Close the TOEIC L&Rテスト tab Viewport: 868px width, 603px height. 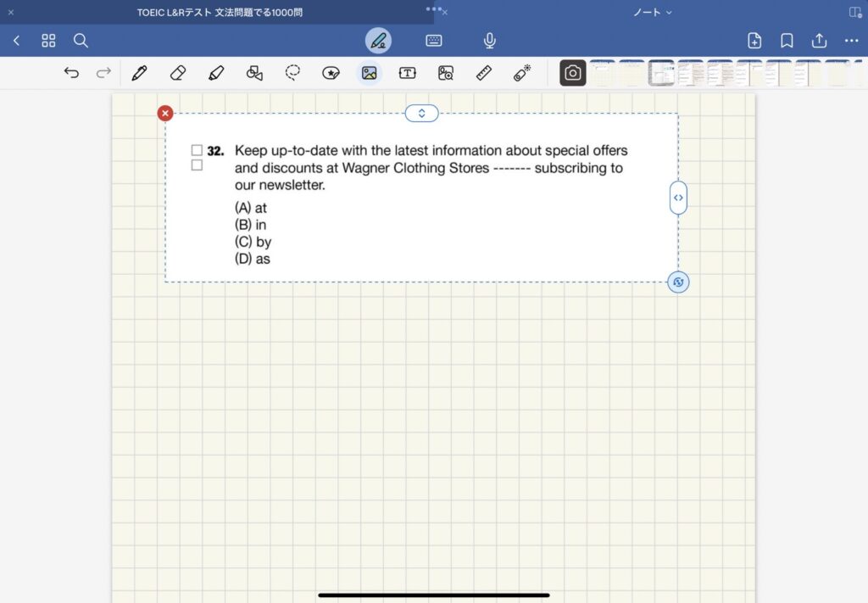(x=11, y=12)
